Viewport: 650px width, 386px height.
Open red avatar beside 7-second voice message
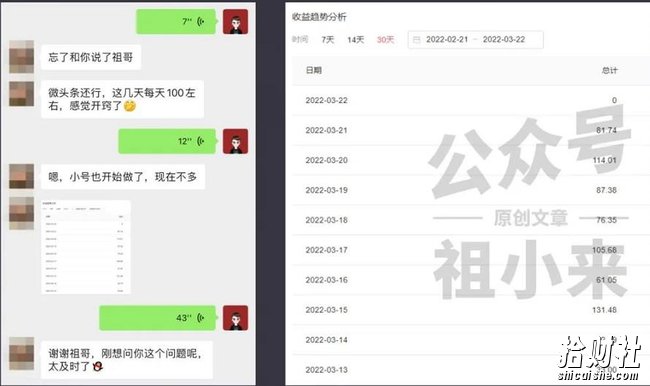point(235,22)
